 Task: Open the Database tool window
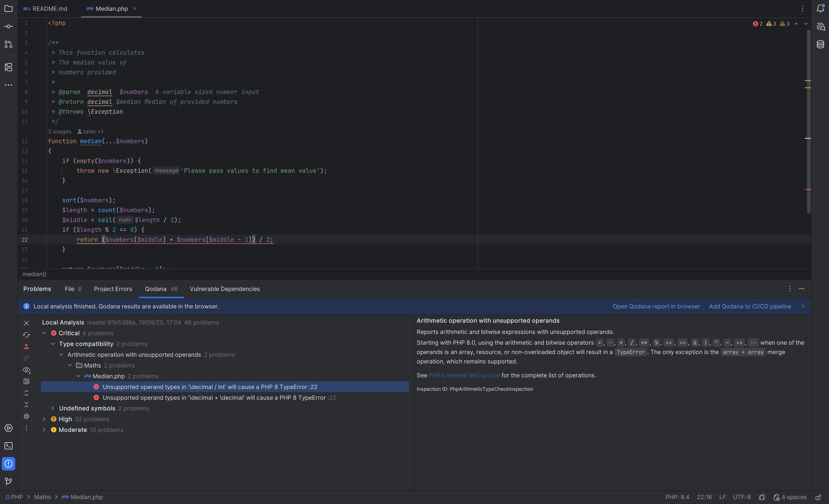tap(820, 44)
